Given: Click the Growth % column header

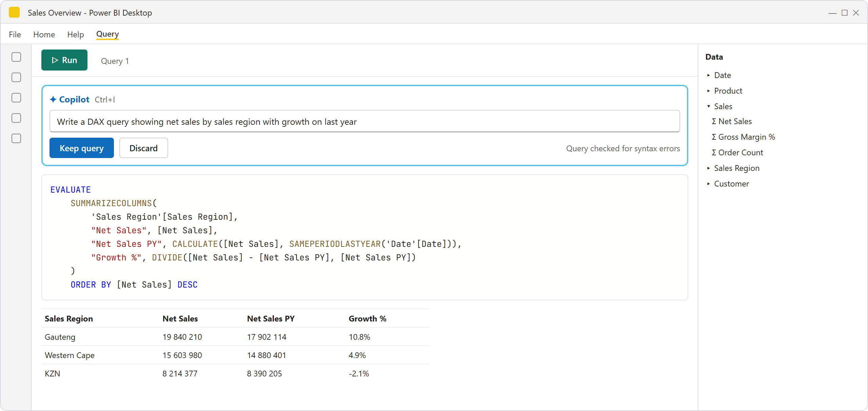Looking at the screenshot, I should 368,319.
